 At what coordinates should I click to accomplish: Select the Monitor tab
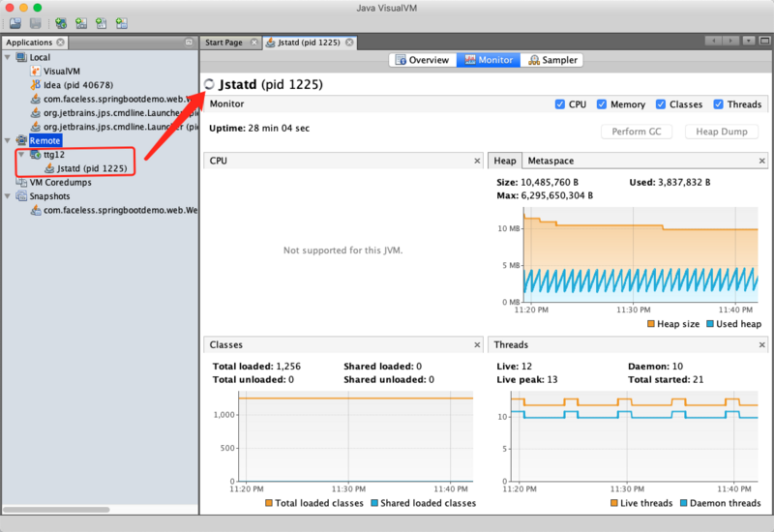[x=489, y=60]
